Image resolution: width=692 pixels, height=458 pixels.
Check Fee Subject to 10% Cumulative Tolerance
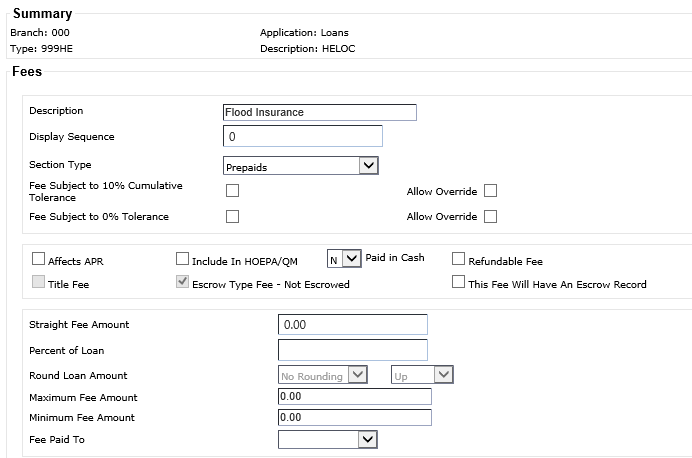(x=232, y=191)
